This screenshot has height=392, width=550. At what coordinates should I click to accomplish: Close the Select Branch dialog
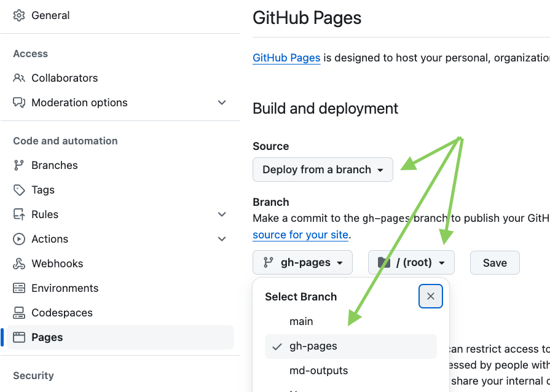[x=430, y=296]
